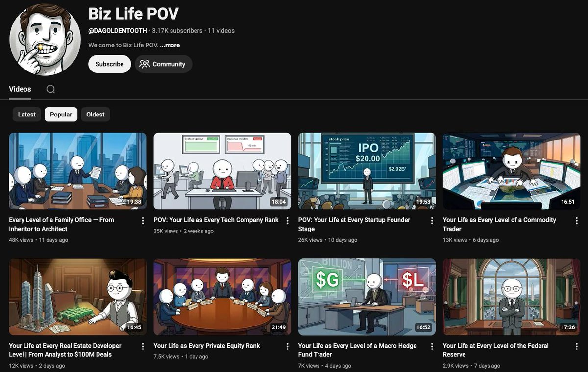Viewport: 588px width, 372px height.
Task: Switch to the Videos tab
Action: 20,89
